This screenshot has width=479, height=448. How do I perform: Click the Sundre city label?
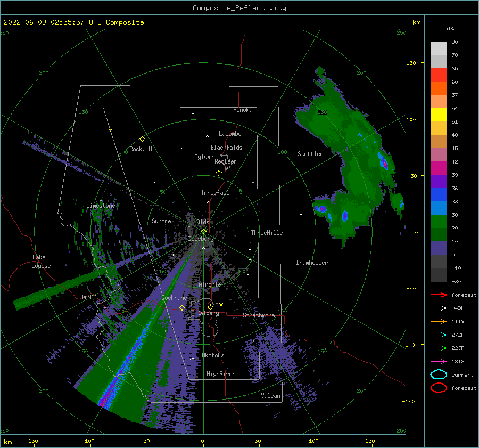pyautogui.click(x=161, y=221)
